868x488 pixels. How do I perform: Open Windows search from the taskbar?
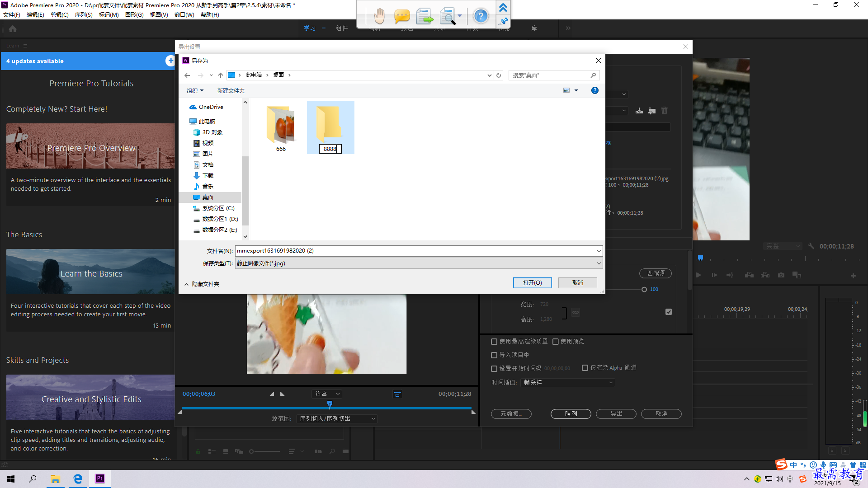33,479
